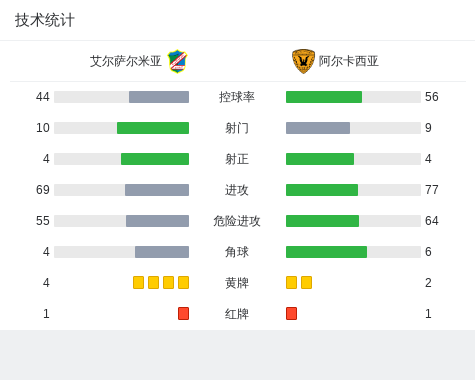This screenshot has height=380, width=475.
Task: Click 艾尔萨尔米亚's attack bar showing 69
Action: pyautogui.click(x=157, y=190)
